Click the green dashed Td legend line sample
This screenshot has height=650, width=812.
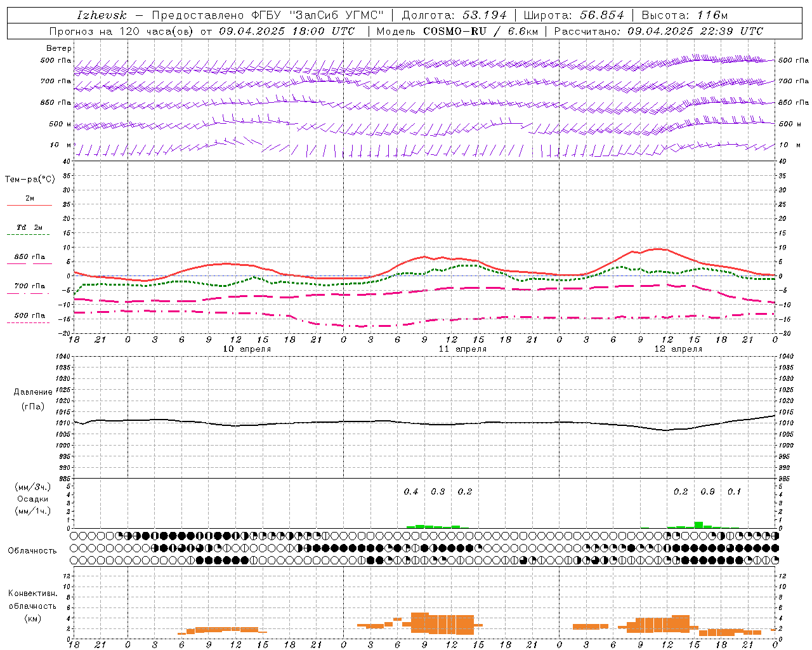pyautogui.click(x=28, y=235)
